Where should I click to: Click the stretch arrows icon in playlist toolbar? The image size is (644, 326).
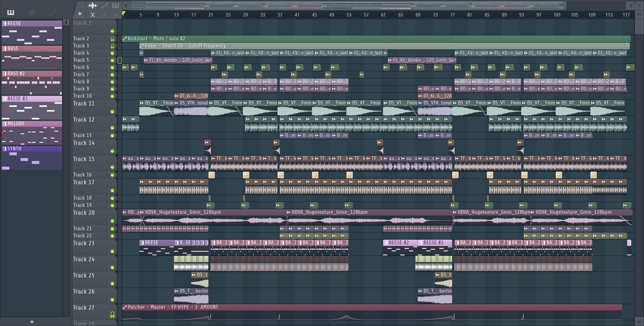(116, 15)
